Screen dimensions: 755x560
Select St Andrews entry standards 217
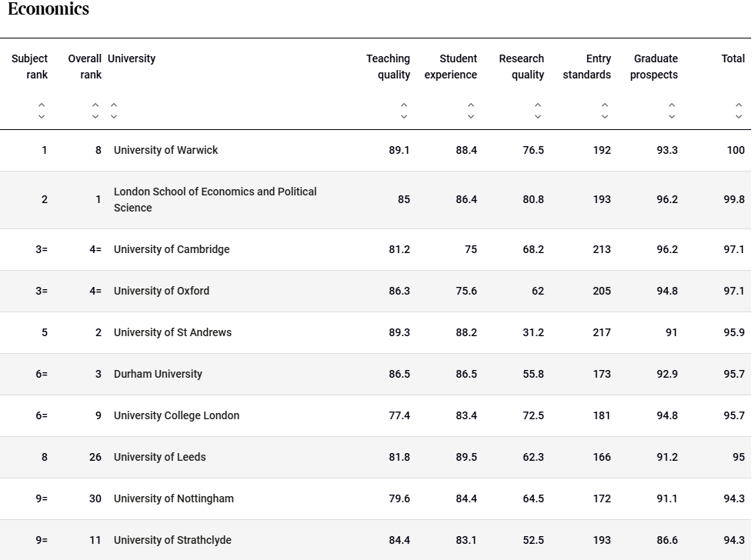pos(602,332)
